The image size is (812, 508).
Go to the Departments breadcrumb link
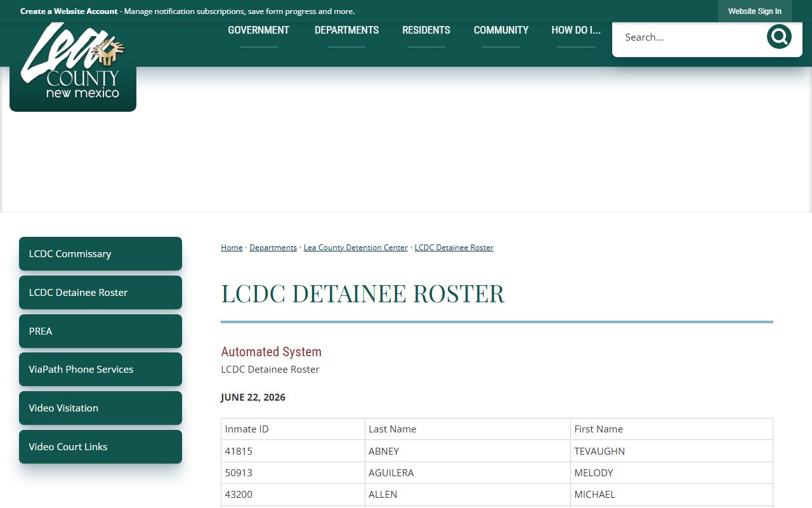click(273, 248)
